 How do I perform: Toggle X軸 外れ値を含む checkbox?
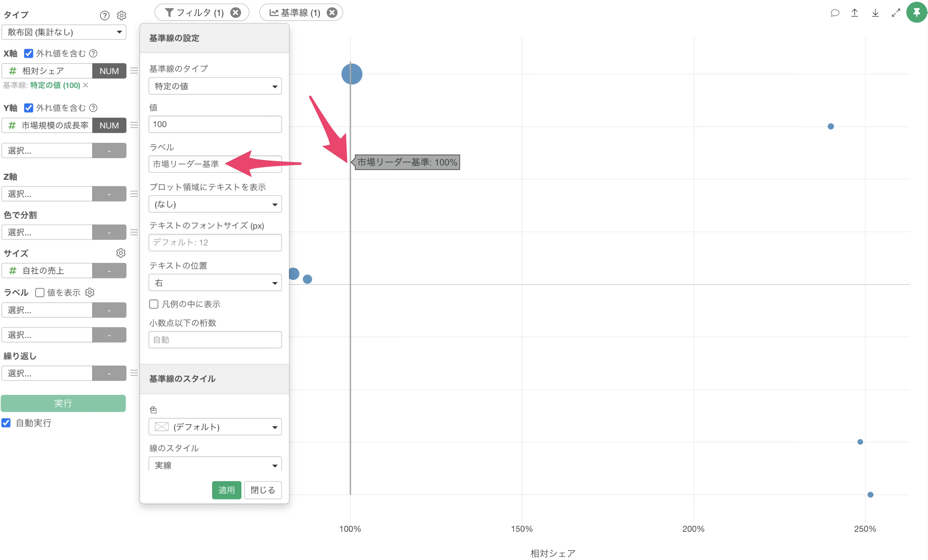(x=29, y=53)
